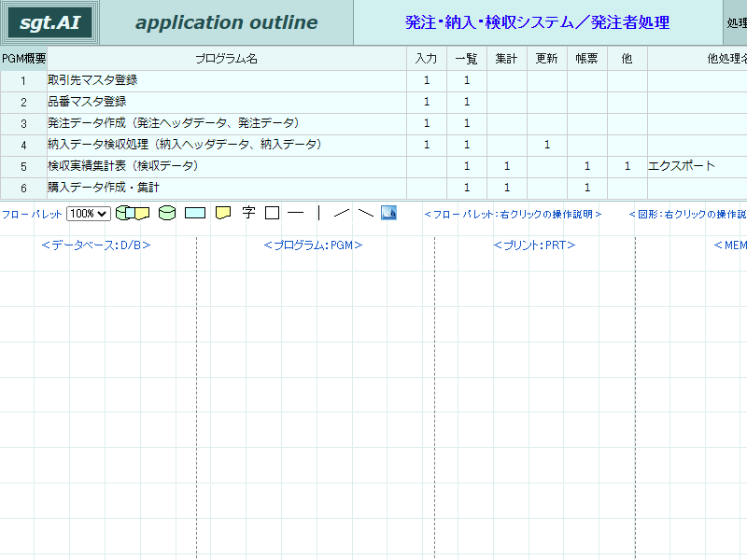Click the プログラム名 column header
This screenshot has width=747, height=560.
click(x=227, y=59)
